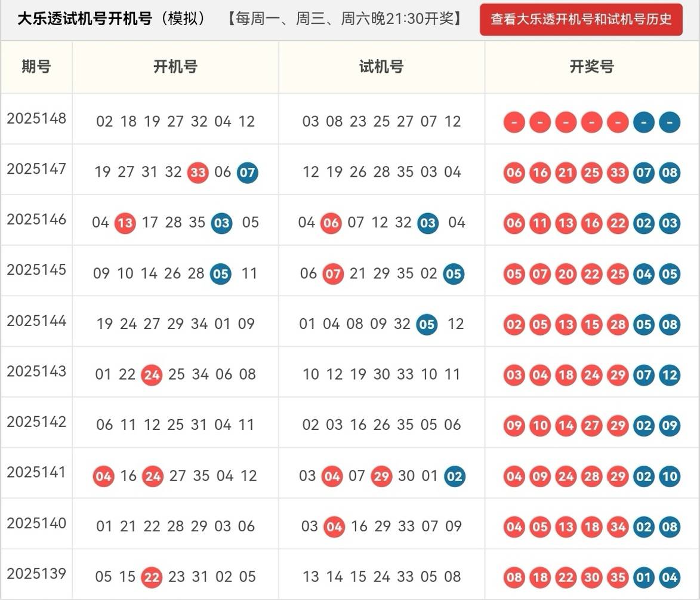Click red ball 29 in 2025141 试机号
Viewport: 700px width, 600px height.
(x=381, y=476)
